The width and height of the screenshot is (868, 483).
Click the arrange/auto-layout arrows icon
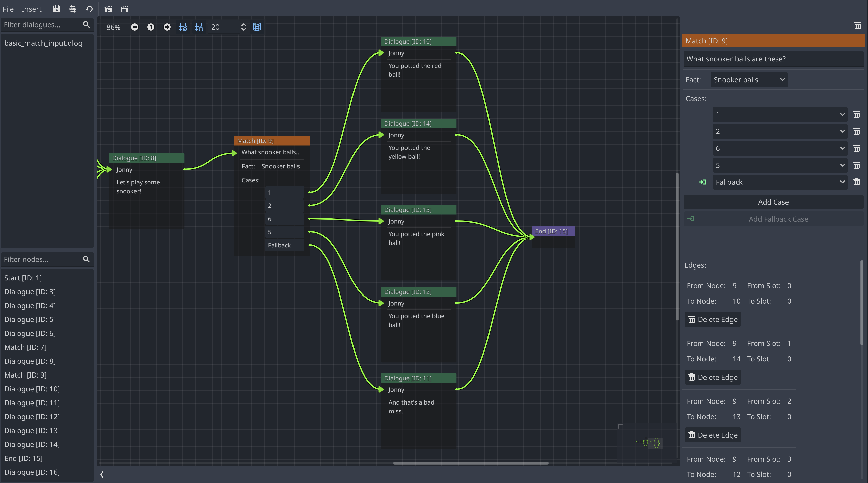[73, 9]
